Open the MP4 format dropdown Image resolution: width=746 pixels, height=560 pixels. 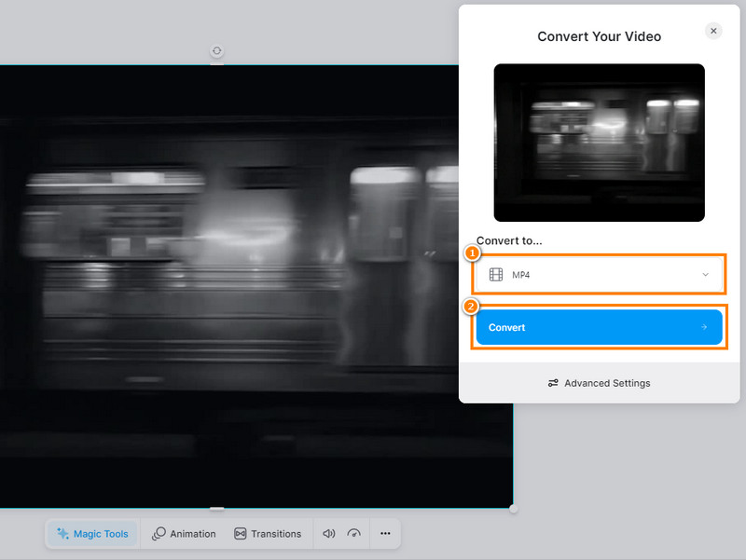pos(599,274)
